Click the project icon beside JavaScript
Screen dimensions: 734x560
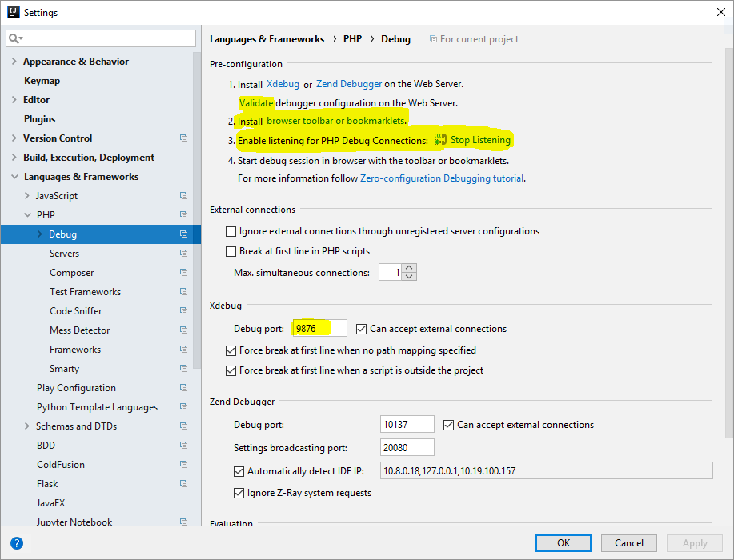(x=183, y=196)
